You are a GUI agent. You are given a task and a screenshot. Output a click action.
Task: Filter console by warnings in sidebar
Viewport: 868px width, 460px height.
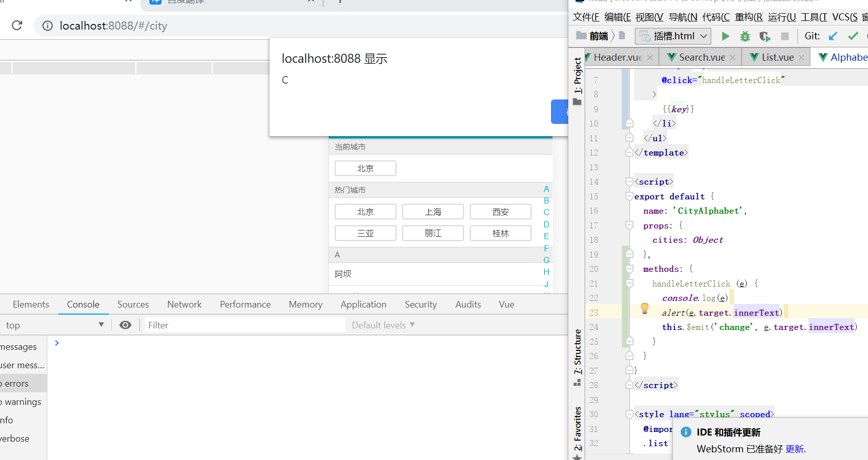[x=23, y=402]
